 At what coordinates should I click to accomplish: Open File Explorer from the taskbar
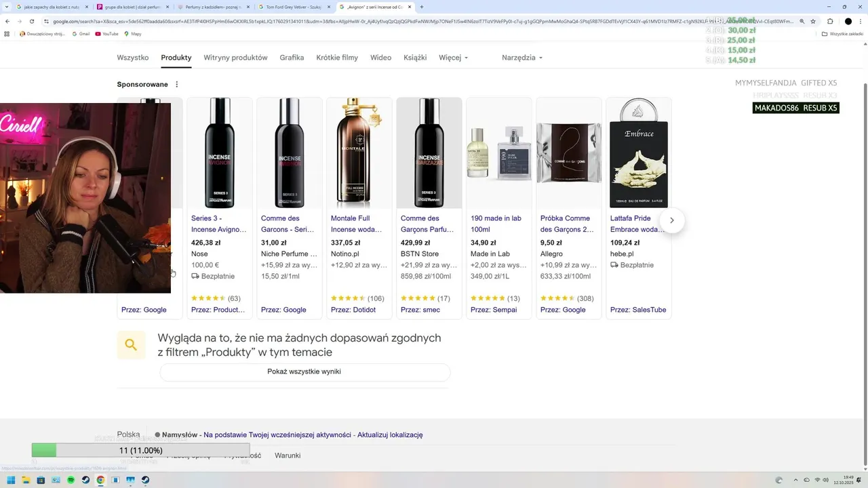pyautogui.click(x=26, y=480)
